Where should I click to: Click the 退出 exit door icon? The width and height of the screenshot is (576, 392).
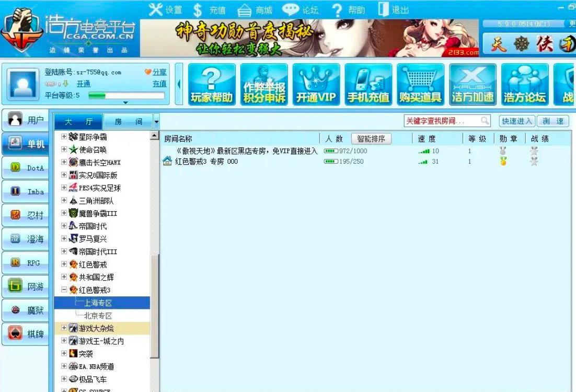383,9
